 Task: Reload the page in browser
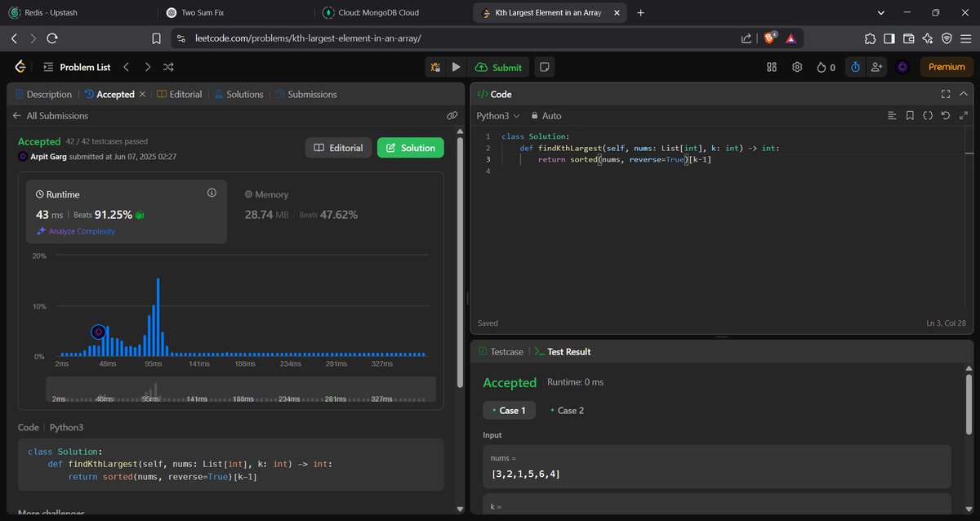tap(52, 38)
